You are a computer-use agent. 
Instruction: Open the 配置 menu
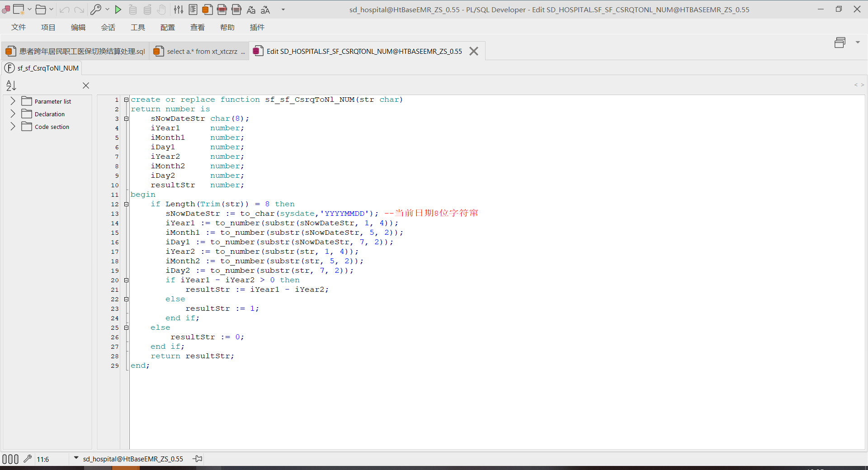[x=168, y=28]
